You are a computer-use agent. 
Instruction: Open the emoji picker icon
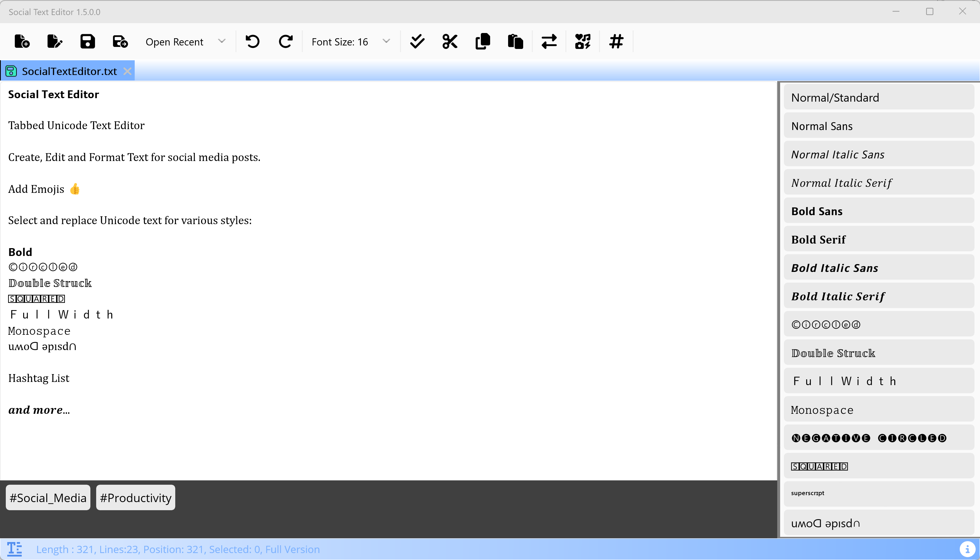[582, 41]
